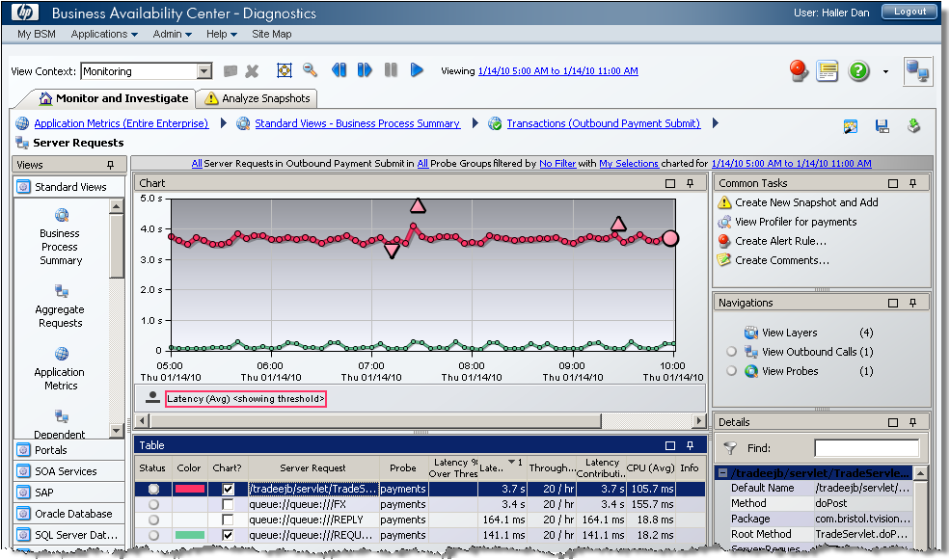Screen dimensions: 950x560
Task: Click the chart horizontal scrollbar thumb
Action: coord(375,421)
